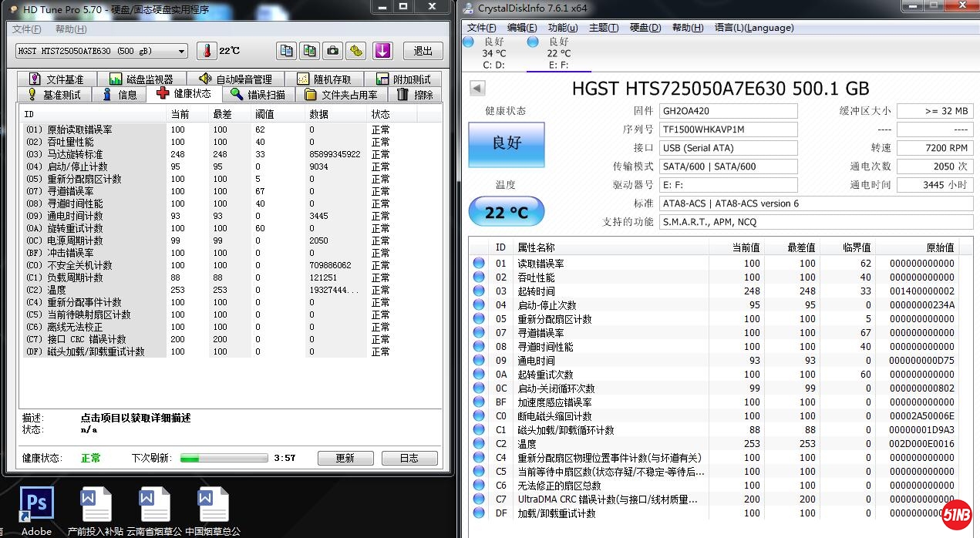Image resolution: width=980 pixels, height=538 pixels.
Task: Click the blue status orb for attribute 05
Action: [479, 319]
